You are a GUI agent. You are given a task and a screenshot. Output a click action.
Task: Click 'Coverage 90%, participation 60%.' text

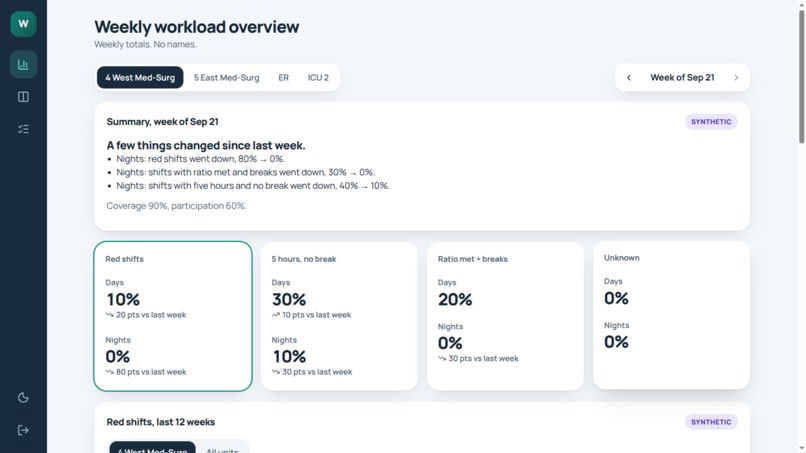[x=176, y=206]
